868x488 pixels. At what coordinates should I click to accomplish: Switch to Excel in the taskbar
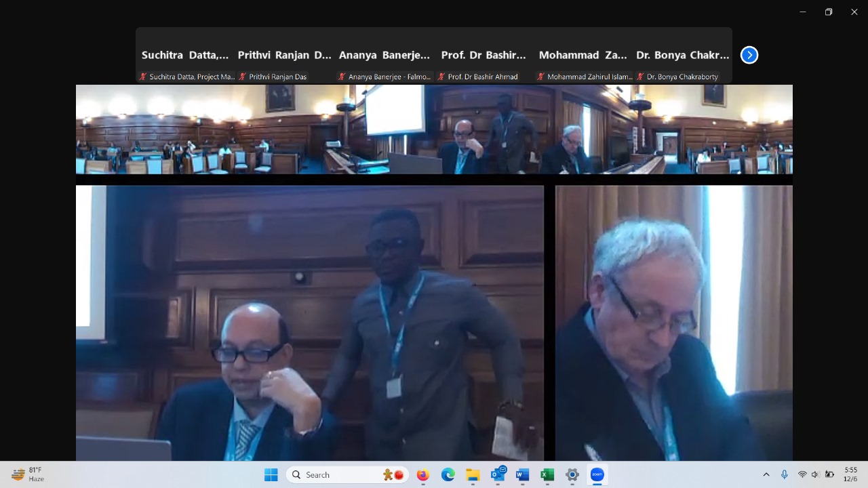pyautogui.click(x=547, y=475)
